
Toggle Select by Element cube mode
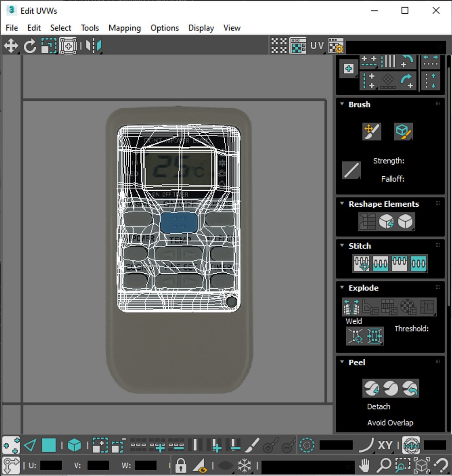74,445
